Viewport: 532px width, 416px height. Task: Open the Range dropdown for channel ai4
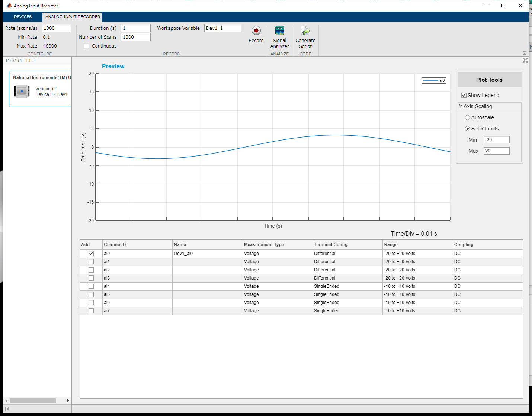tap(417, 286)
